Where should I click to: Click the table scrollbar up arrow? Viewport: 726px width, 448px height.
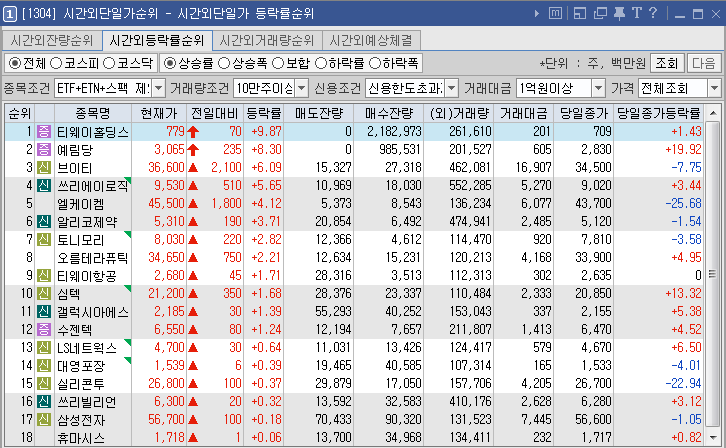pyautogui.click(x=713, y=113)
